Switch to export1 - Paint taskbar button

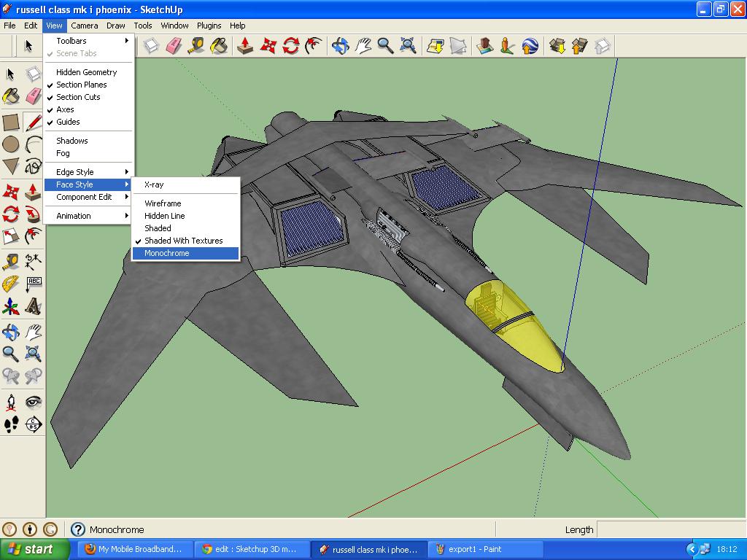(485, 549)
